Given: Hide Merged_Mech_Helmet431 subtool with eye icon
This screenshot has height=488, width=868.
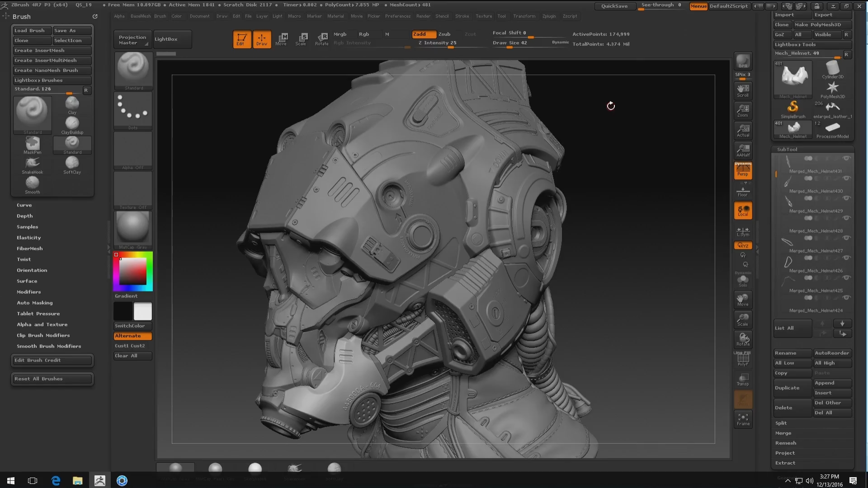Looking at the screenshot, I should (x=846, y=158).
